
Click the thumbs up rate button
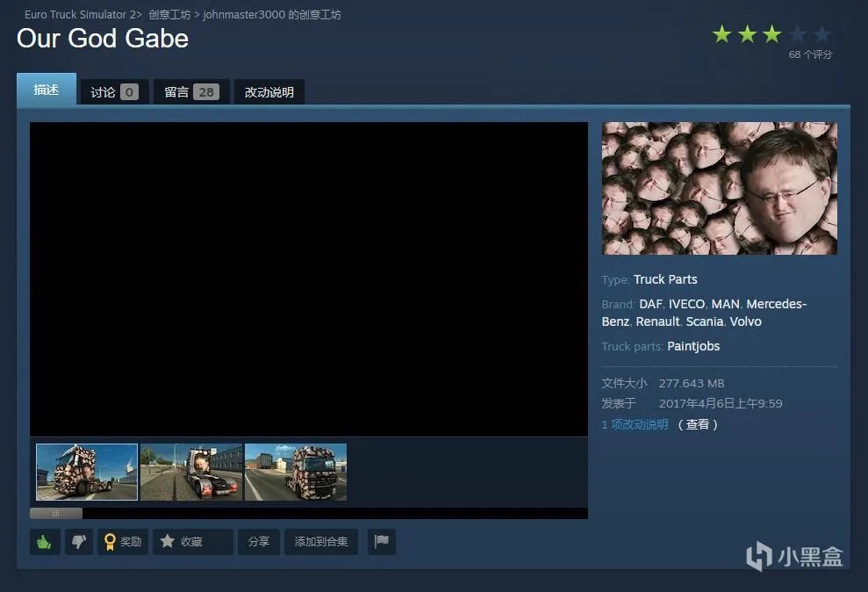click(x=44, y=542)
